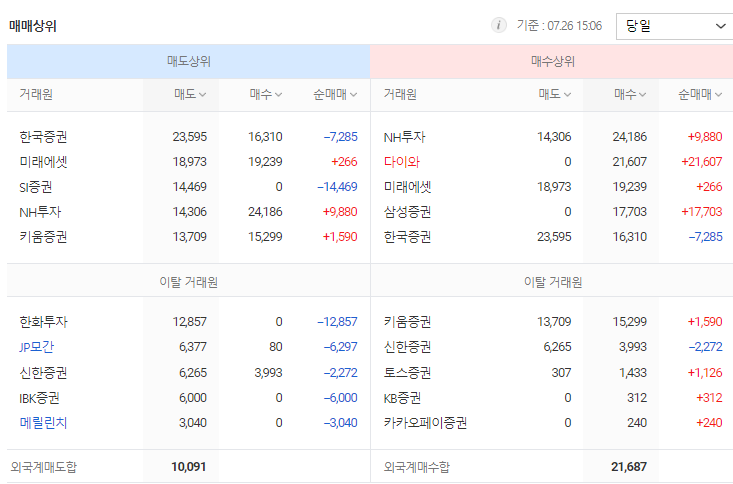
Task: Sort 매수상위 table by 매수 column
Action: click(630, 94)
